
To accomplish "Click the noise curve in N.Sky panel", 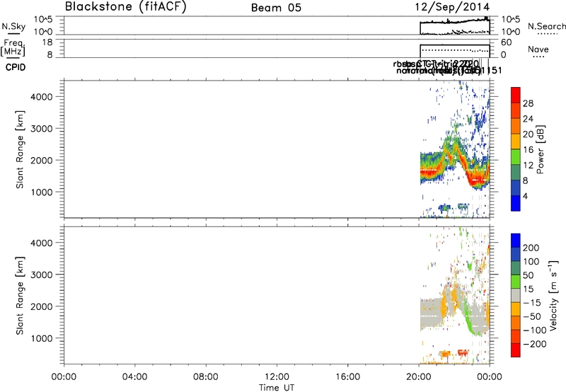I will pos(455,21).
